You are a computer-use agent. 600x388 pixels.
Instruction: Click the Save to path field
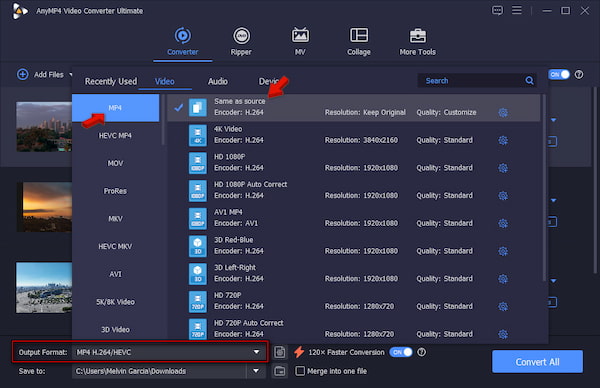click(159, 371)
